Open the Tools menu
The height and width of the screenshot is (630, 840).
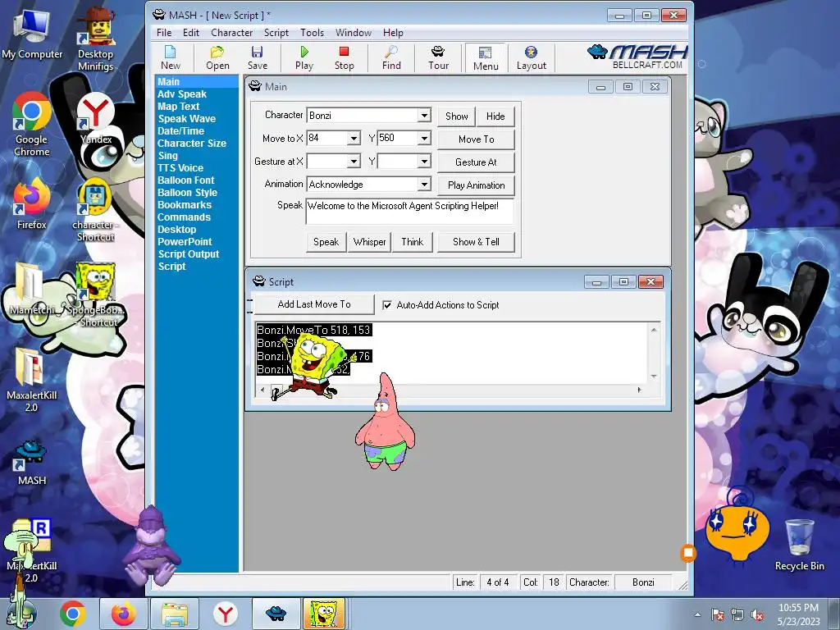[312, 33]
